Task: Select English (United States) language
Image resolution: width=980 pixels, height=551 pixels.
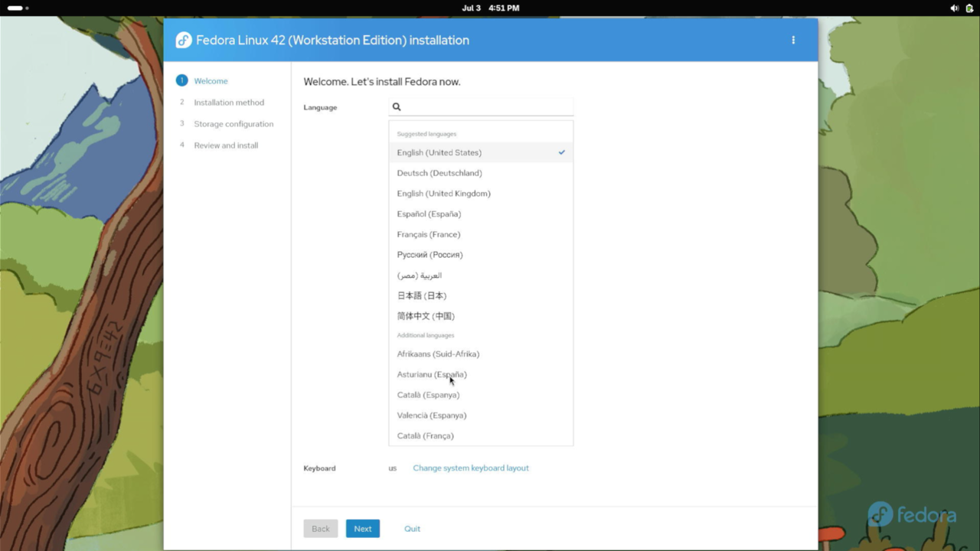Action: 481,152
